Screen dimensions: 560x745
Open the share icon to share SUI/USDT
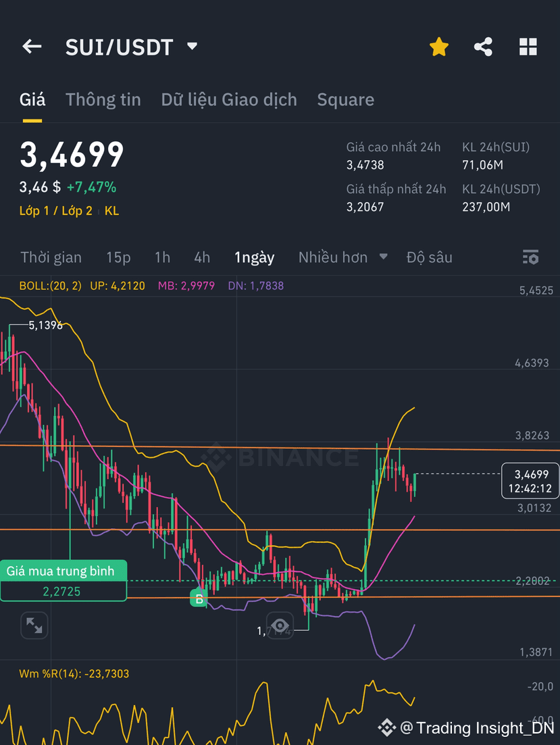tap(483, 47)
